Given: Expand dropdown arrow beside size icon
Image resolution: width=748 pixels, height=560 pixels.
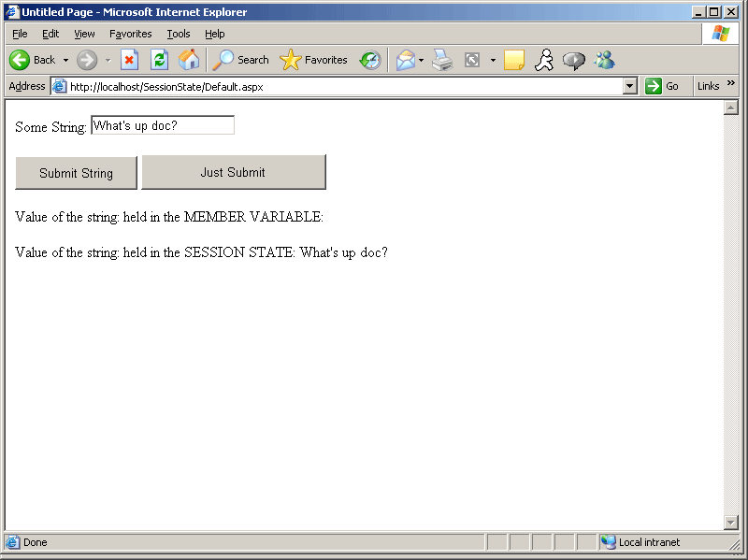Looking at the screenshot, I should click(493, 61).
